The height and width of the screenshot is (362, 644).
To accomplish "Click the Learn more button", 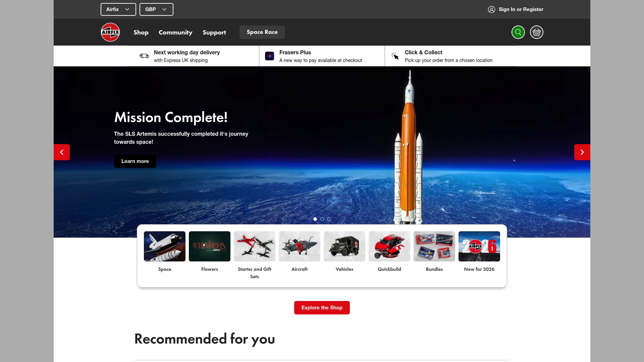I will (x=135, y=161).
